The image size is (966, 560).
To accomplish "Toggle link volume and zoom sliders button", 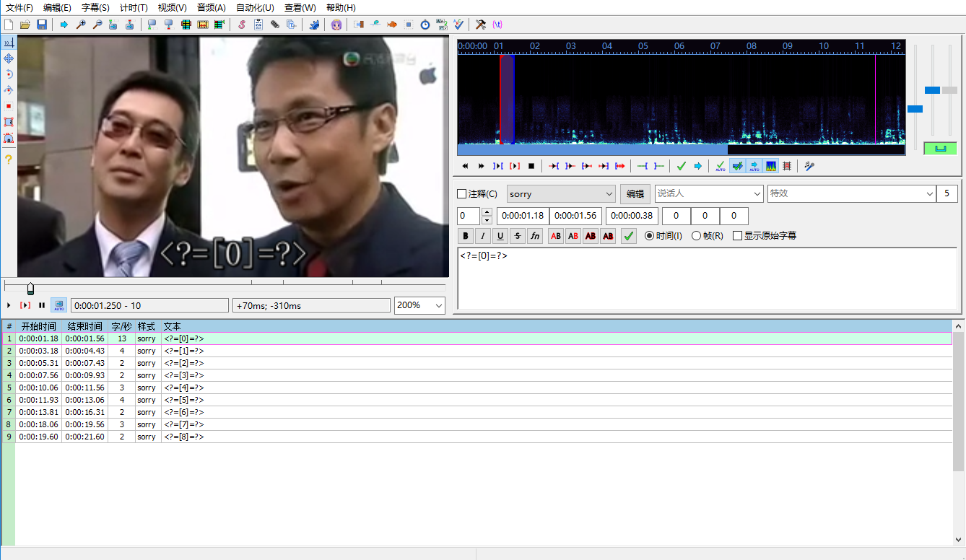I will click(940, 148).
